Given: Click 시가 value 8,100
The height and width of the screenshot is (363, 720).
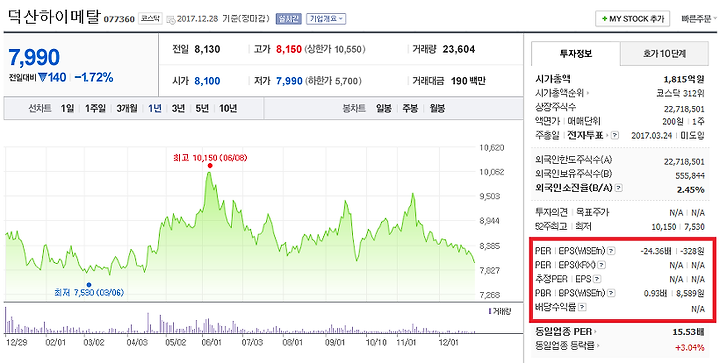Looking at the screenshot, I should click(x=208, y=81).
